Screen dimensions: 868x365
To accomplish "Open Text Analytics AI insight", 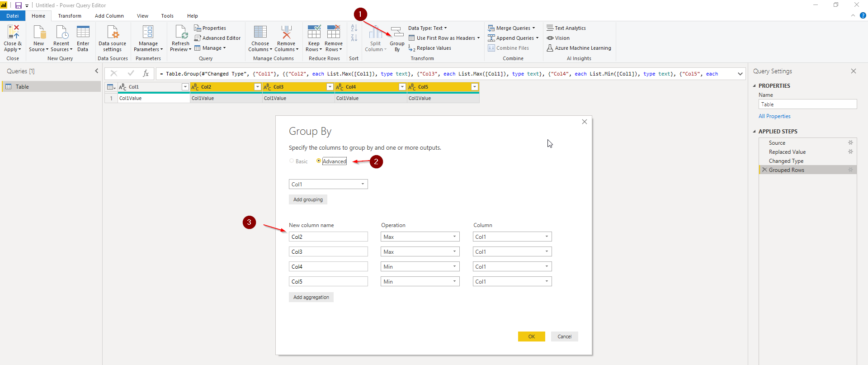I will pos(566,28).
